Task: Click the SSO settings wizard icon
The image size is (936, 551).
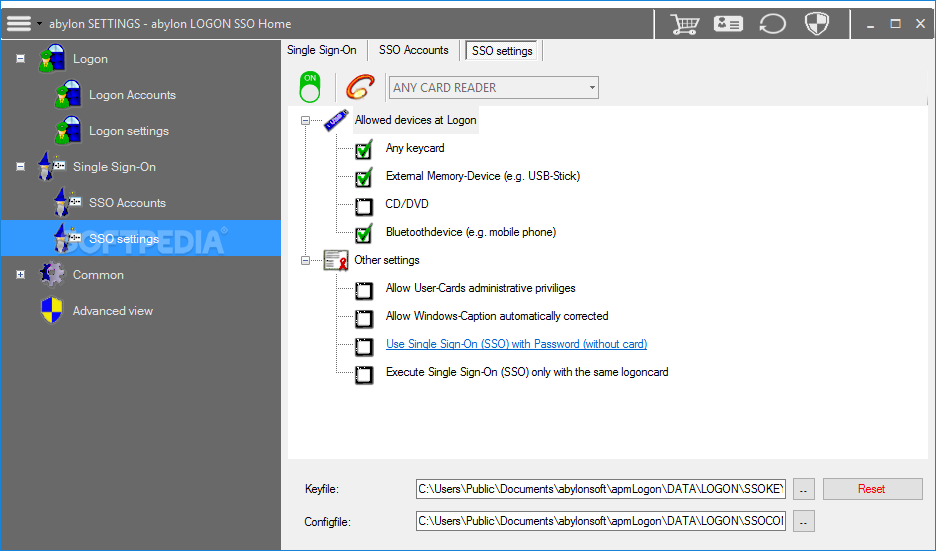Action: tap(68, 238)
